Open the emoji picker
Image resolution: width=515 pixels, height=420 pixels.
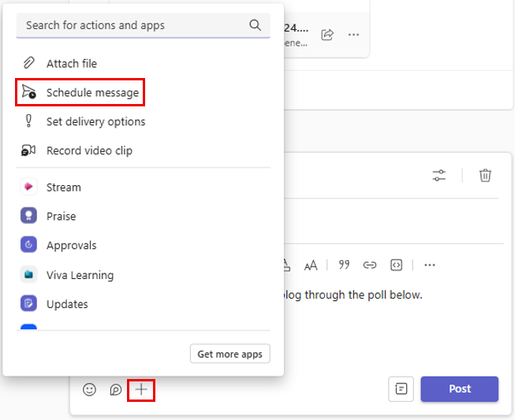click(x=89, y=389)
